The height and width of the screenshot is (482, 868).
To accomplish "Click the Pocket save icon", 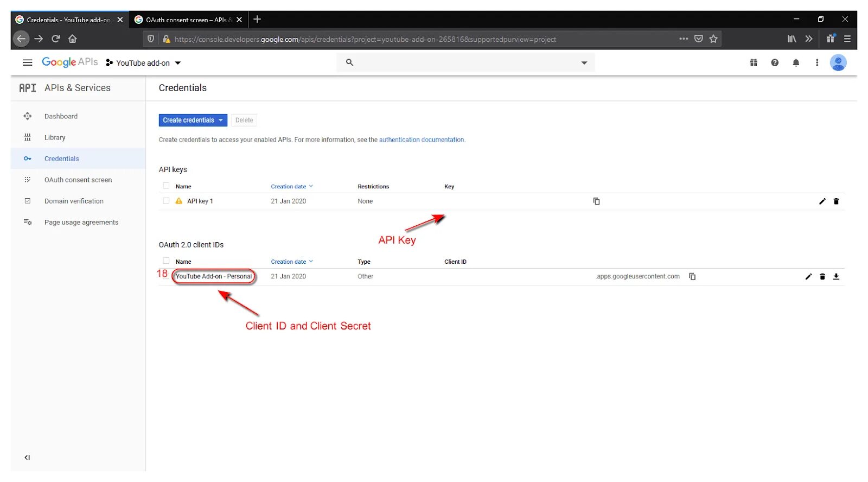I will click(x=699, y=39).
